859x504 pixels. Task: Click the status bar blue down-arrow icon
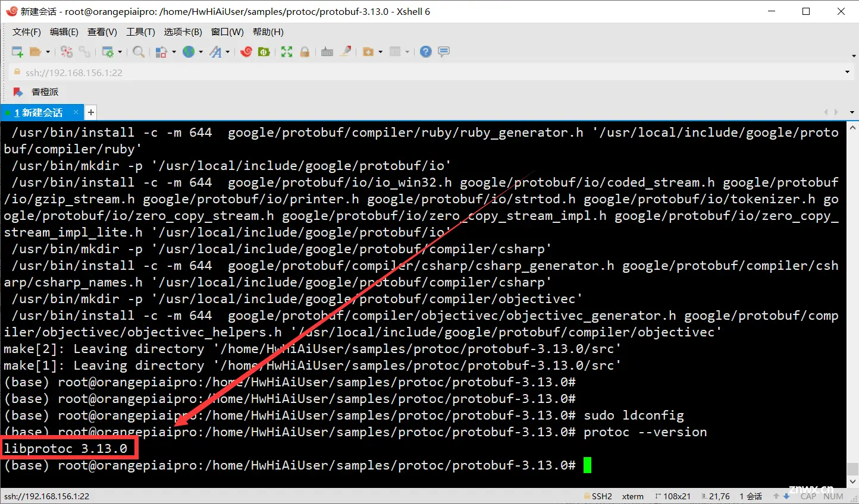(786, 496)
